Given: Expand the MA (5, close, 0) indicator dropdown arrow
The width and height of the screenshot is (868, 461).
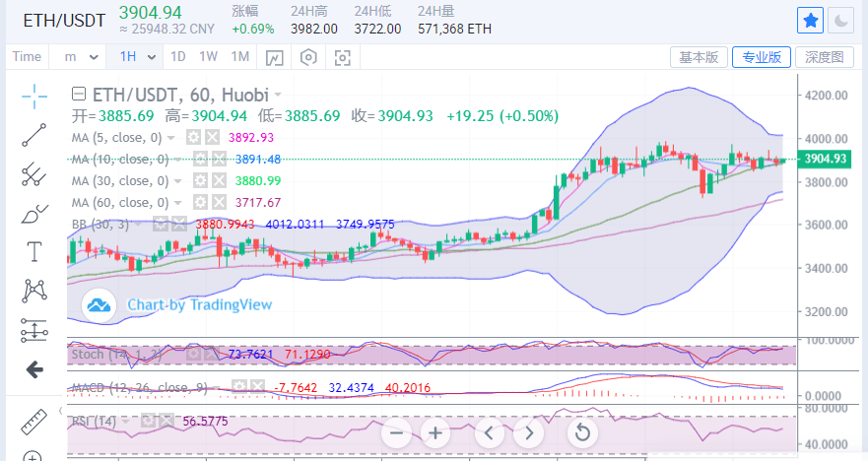Looking at the screenshot, I should 172,138.
